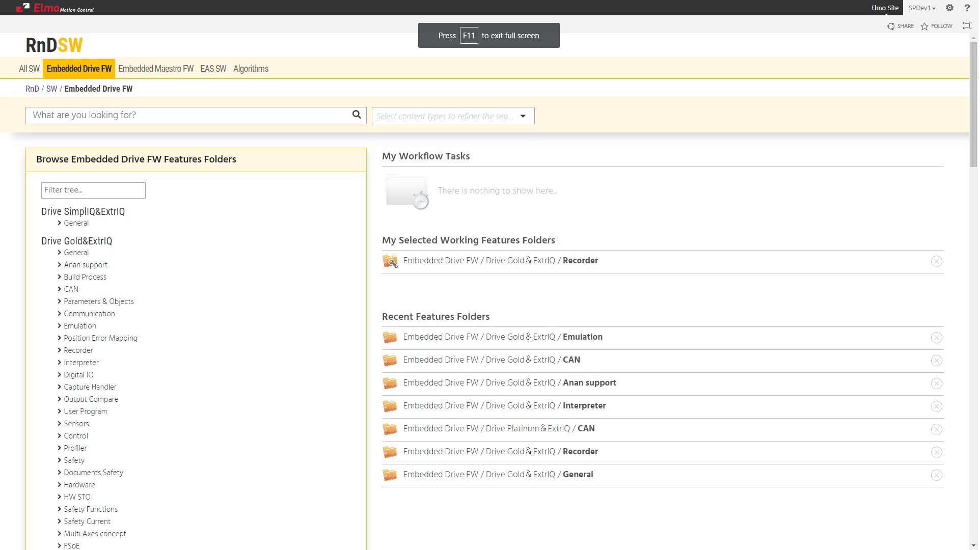
Task: Remove Emulation from Recent Features Folders
Action: tap(936, 338)
